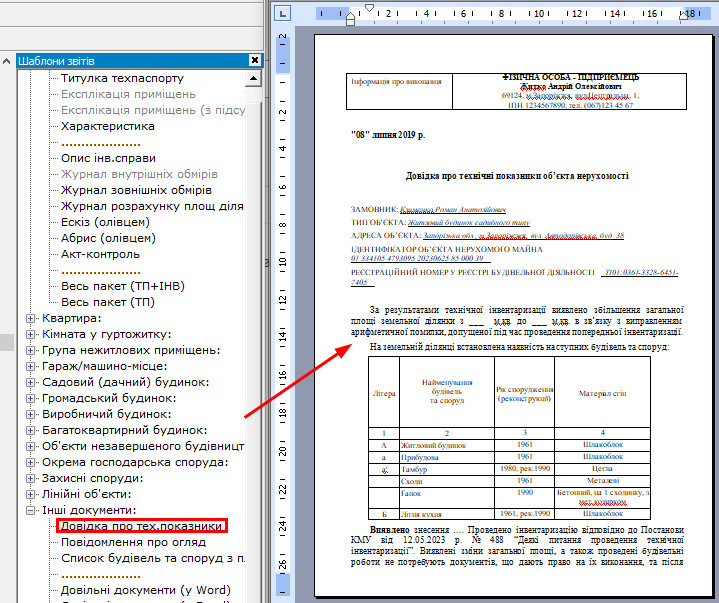Viewport: 719px width, 603px height.
Task: Select greyed Експлікація приміщень (з підсу item
Action: click(153, 111)
